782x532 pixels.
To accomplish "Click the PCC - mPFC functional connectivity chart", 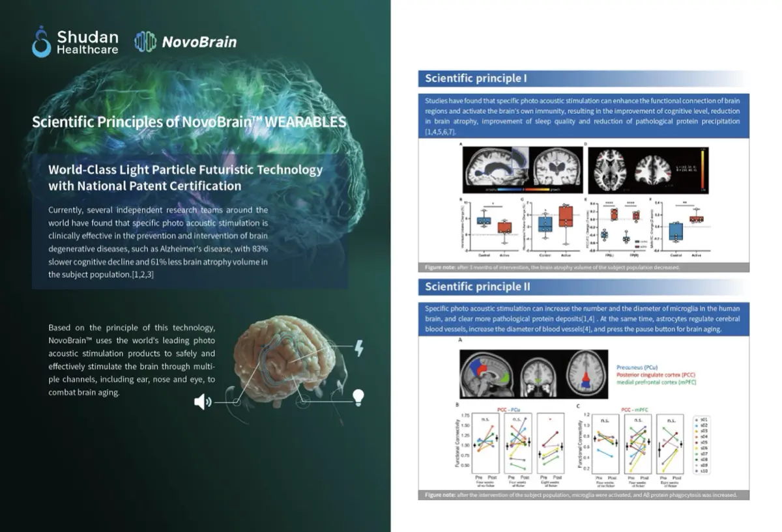I will click(630, 445).
